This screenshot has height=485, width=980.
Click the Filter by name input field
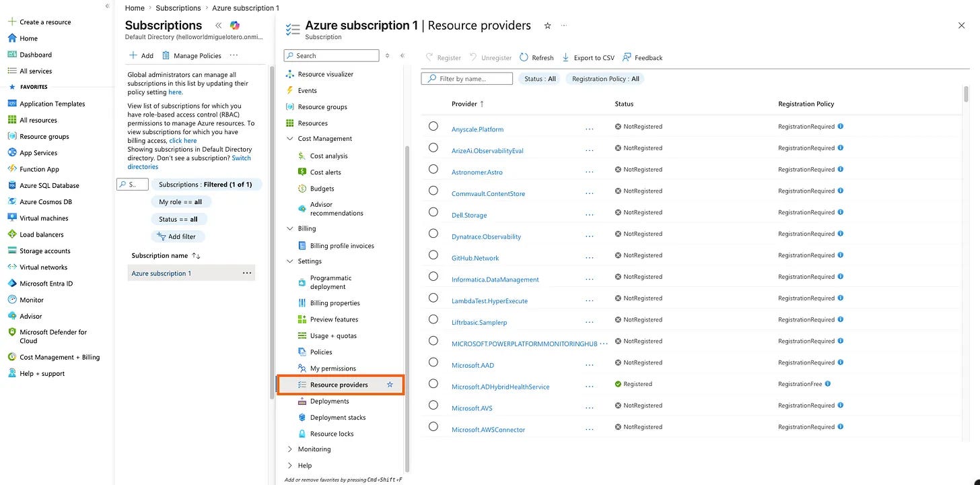pyautogui.click(x=466, y=79)
